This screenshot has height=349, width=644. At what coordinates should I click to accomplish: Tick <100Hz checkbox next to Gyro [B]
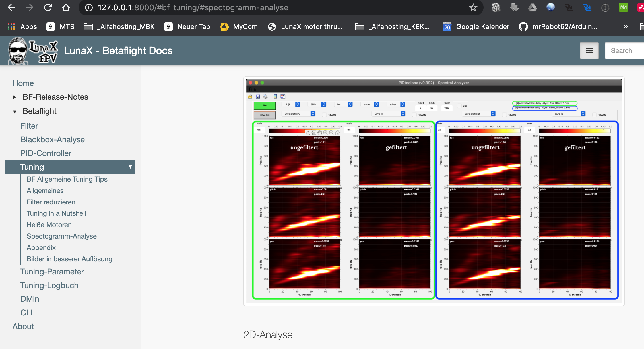point(594,115)
